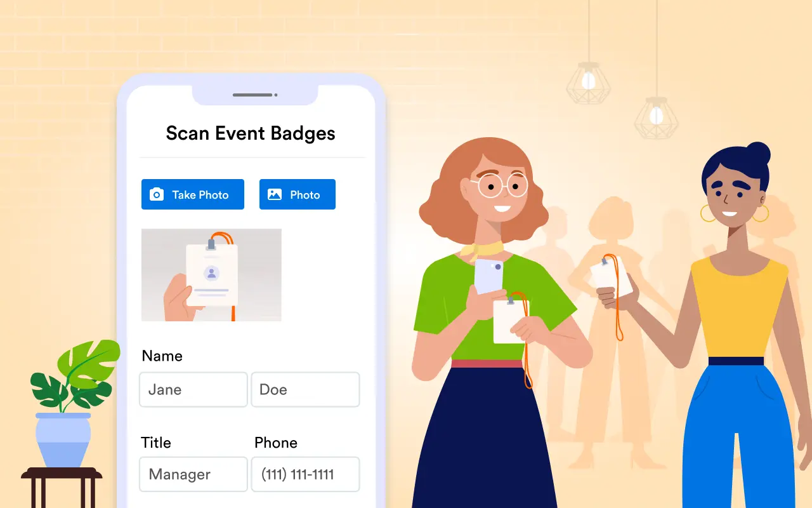This screenshot has height=508, width=812.
Task: Click the Phone field label
Action: [x=276, y=443]
